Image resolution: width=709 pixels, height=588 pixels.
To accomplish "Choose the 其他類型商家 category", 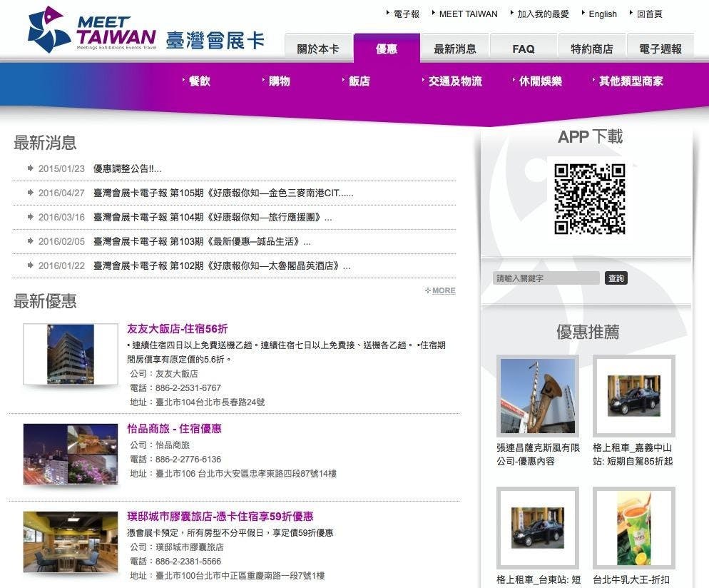I will 631,81.
